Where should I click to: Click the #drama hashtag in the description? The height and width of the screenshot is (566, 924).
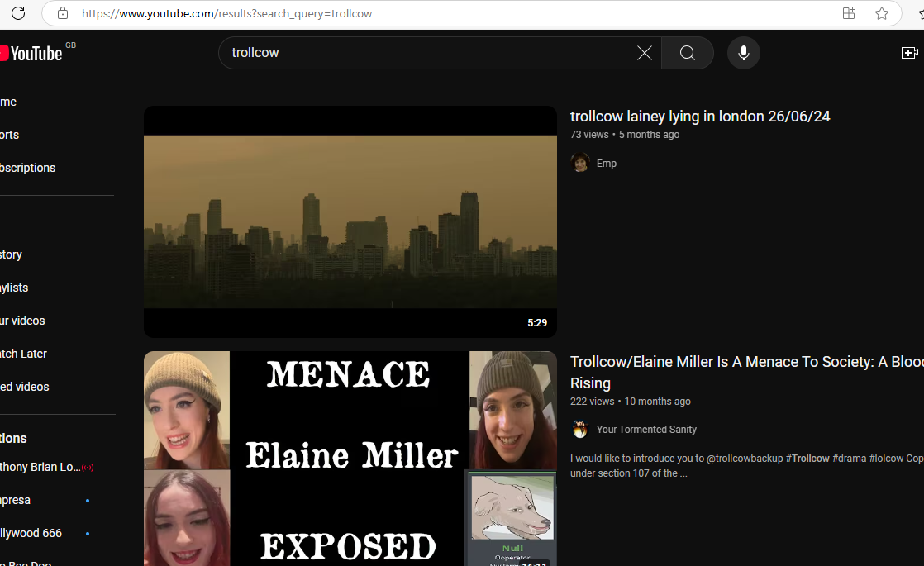pyautogui.click(x=849, y=459)
